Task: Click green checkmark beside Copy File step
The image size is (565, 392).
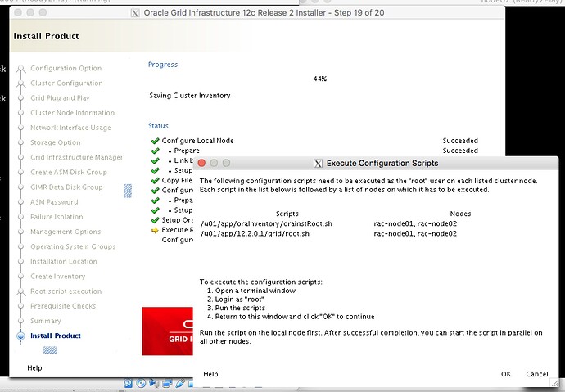Action: (x=155, y=180)
